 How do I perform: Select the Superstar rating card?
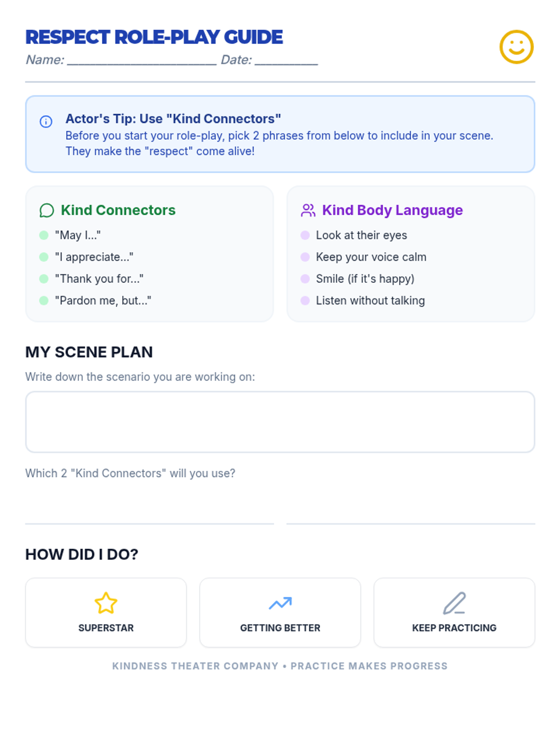[x=106, y=613]
